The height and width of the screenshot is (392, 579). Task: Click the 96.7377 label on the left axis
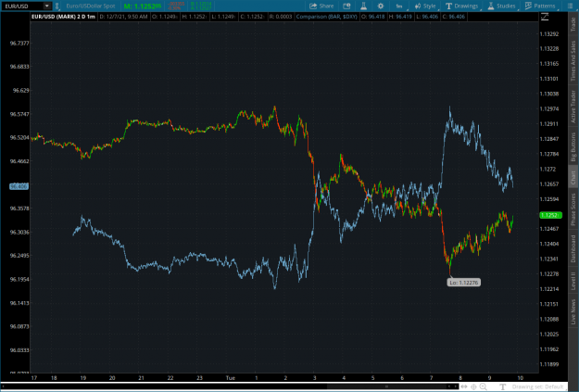coord(19,44)
